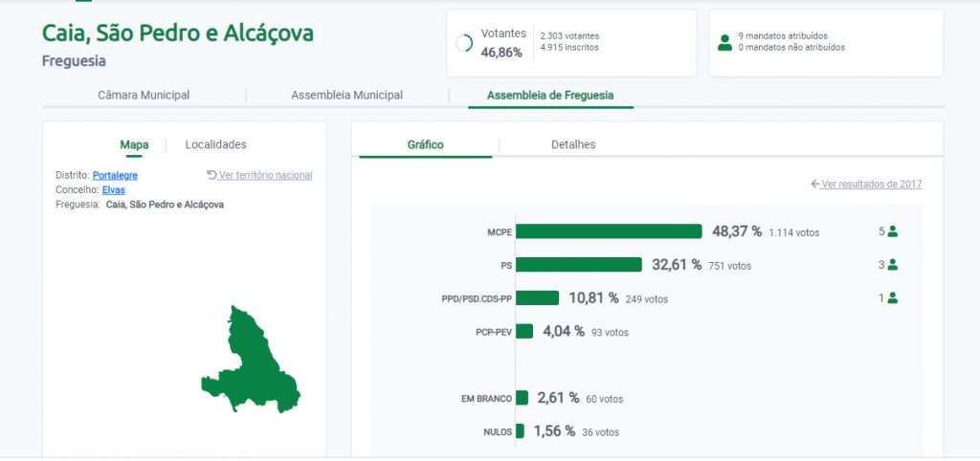Follow the Elvas concelho link
The width and height of the screenshot is (980, 461).
pyautogui.click(x=113, y=190)
